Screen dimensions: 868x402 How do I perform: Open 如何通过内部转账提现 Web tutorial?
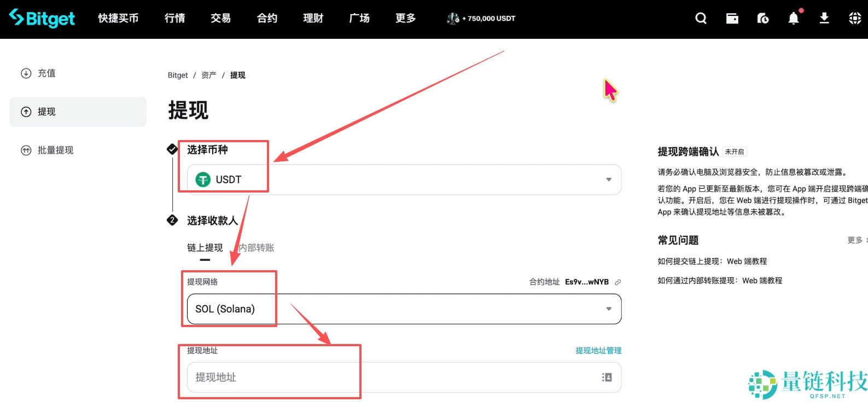point(720,281)
